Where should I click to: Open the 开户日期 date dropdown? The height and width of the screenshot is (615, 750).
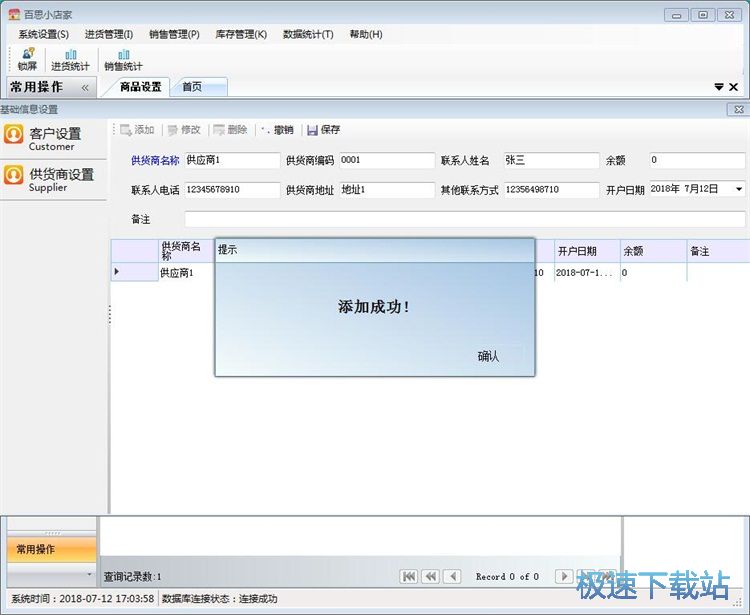tap(739, 189)
